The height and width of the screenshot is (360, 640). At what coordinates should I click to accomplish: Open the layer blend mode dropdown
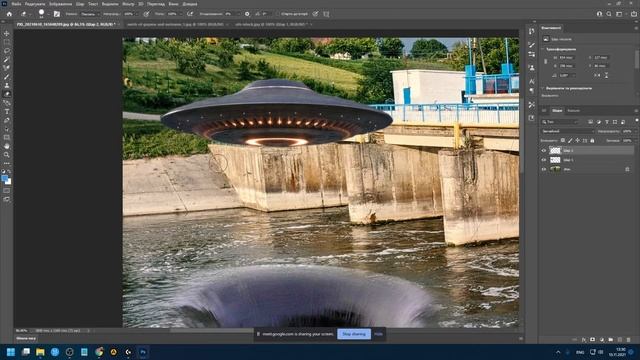pos(568,131)
